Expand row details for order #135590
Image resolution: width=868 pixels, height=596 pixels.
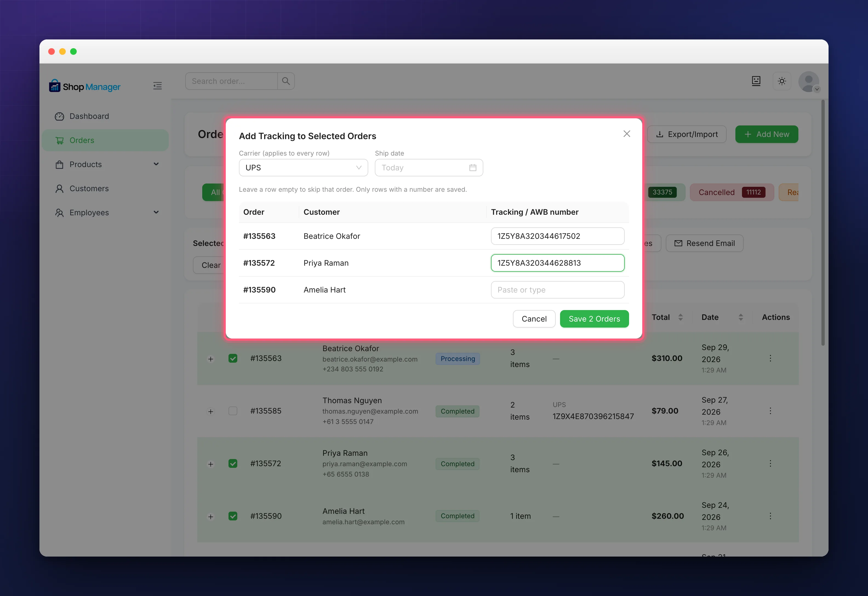tap(211, 517)
